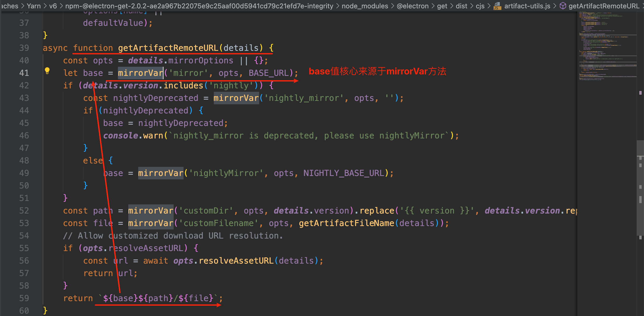Screen dimensions: 644x316
Task: Open the npm-@electron-get-2.0.2 integrity breadcrumb
Action: [199, 6]
